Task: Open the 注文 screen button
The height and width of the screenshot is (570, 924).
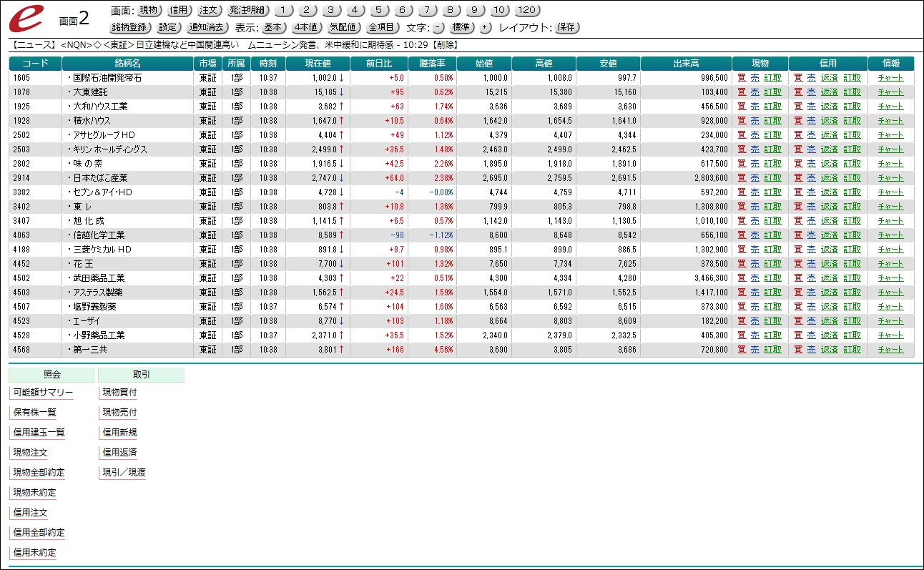Action: [x=210, y=11]
